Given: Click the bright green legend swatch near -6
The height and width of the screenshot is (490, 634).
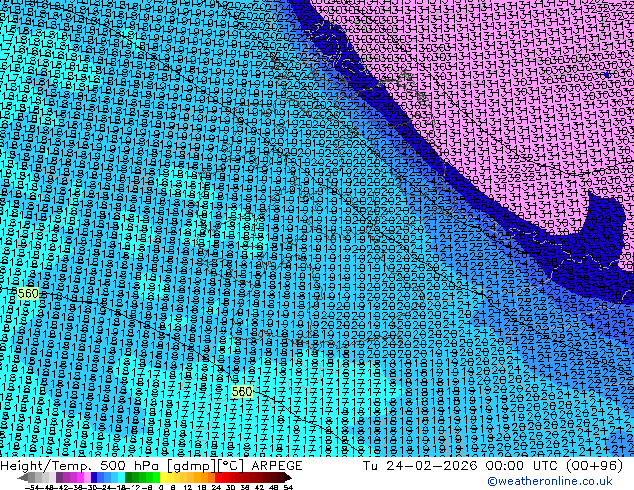Looking at the screenshot, I should pos(156,477).
